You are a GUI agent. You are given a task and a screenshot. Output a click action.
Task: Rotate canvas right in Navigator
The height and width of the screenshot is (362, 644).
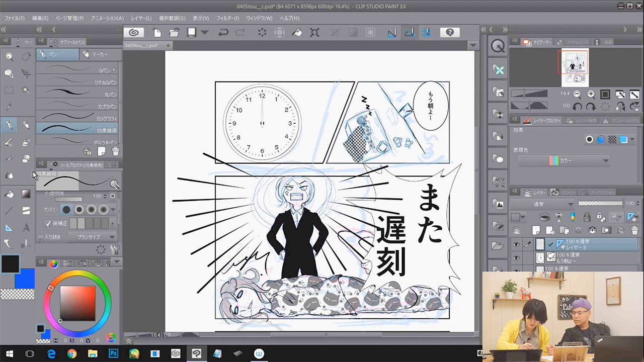(x=591, y=106)
